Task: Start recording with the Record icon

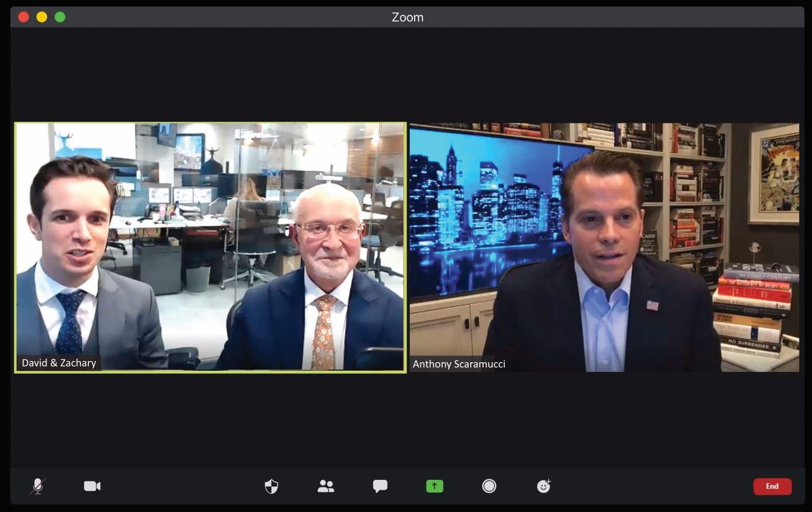Action: 489,487
